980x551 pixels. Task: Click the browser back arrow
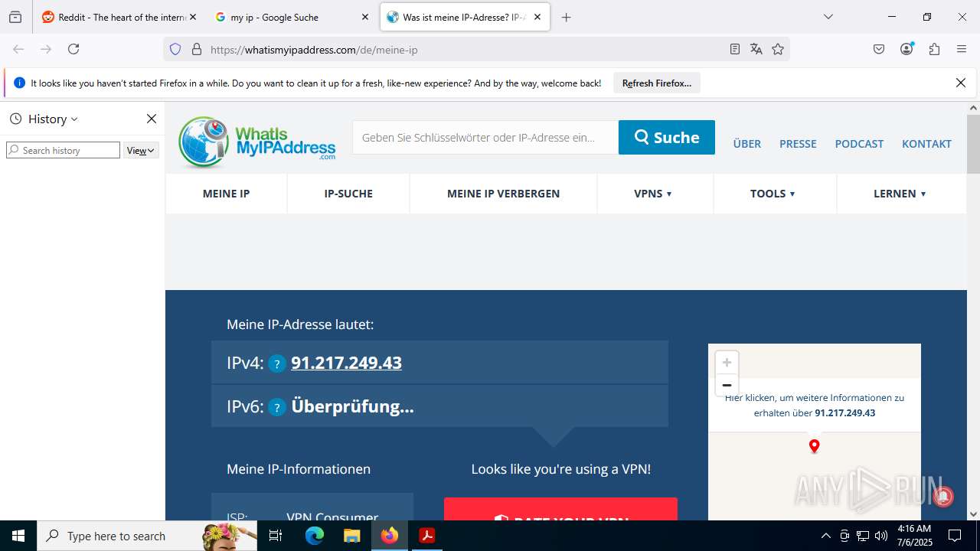18,49
